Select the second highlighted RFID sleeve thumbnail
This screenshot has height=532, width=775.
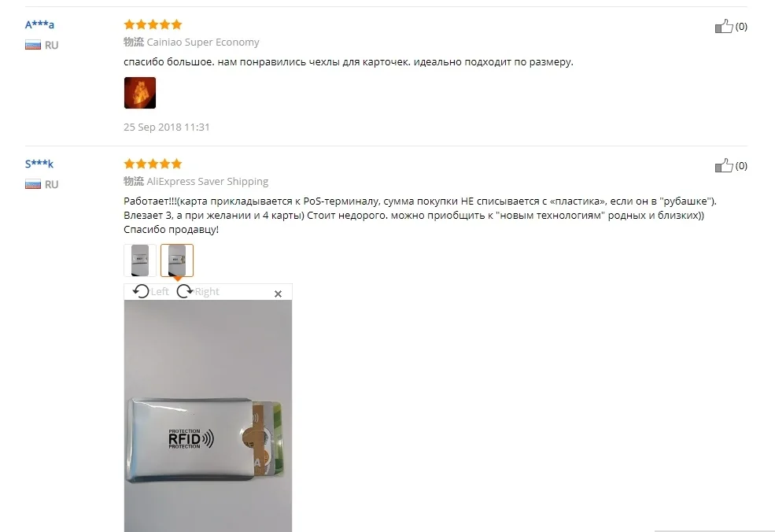tap(177, 260)
